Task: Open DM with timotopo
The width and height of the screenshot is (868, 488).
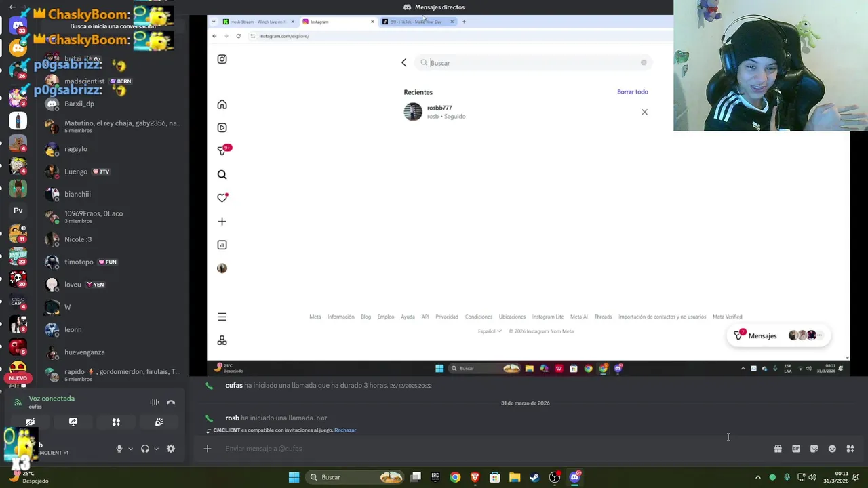Action: click(x=114, y=262)
